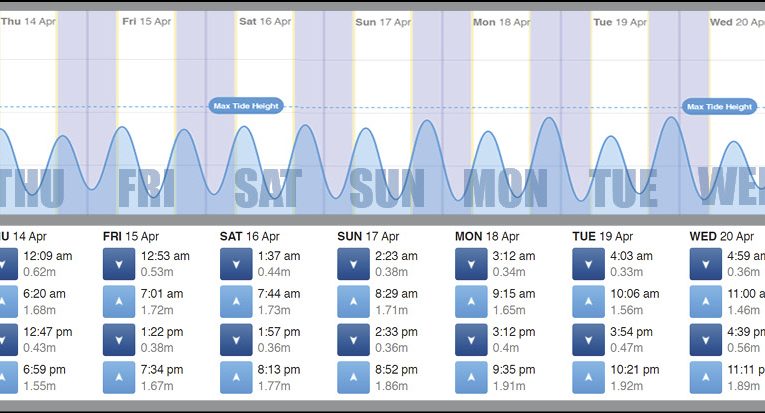The height and width of the screenshot is (413, 765).
Task: Select the high tide arrow for Saturday 8:13 pm
Action: coord(234,378)
